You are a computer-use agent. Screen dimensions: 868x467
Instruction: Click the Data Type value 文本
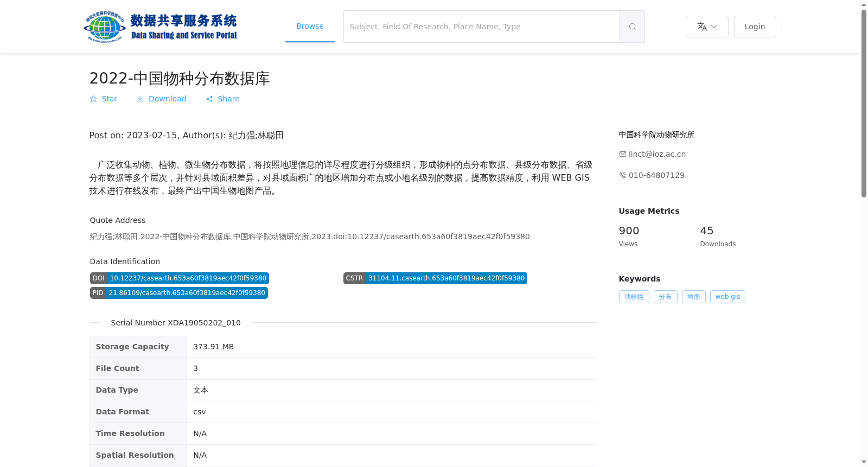[201, 390]
